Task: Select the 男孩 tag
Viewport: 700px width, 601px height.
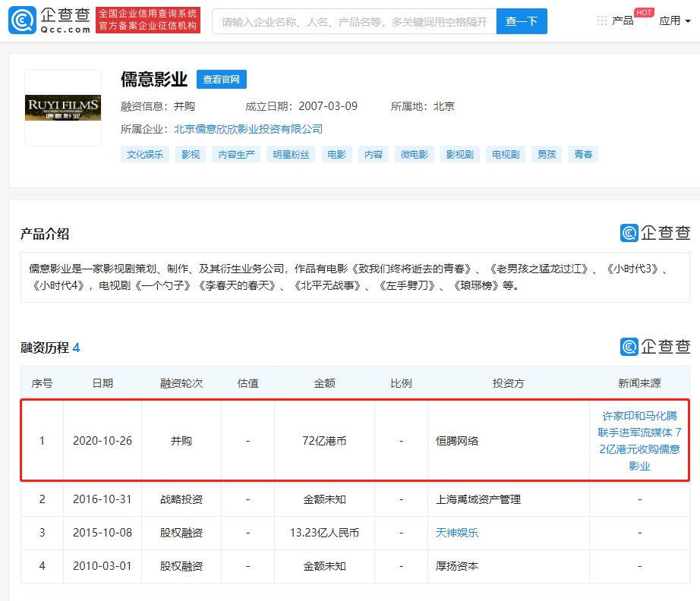Action: [x=547, y=154]
